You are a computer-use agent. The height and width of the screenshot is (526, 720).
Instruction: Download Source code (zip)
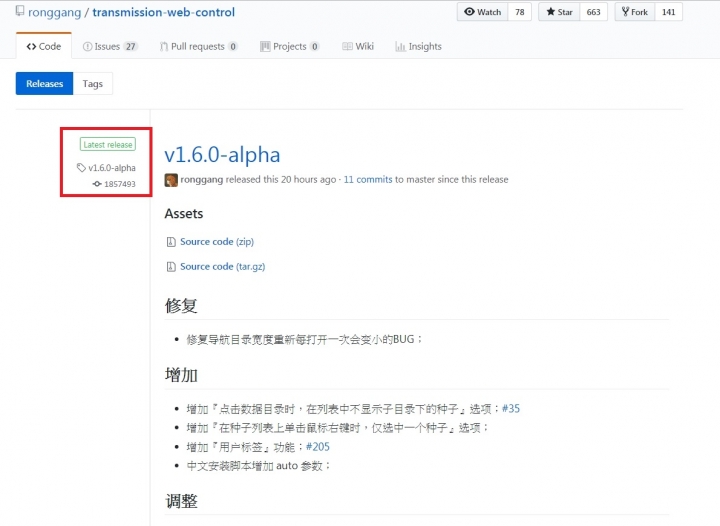(x=217, y=241)
